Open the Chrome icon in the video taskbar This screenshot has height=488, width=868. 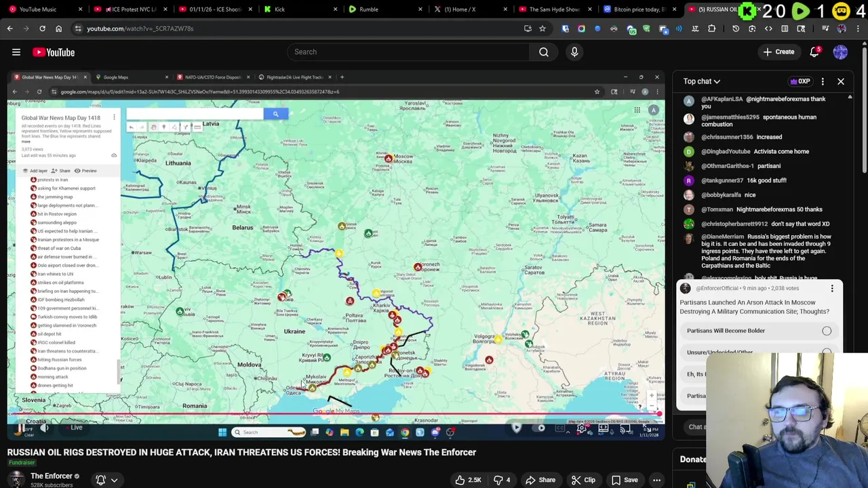(405, 432)
